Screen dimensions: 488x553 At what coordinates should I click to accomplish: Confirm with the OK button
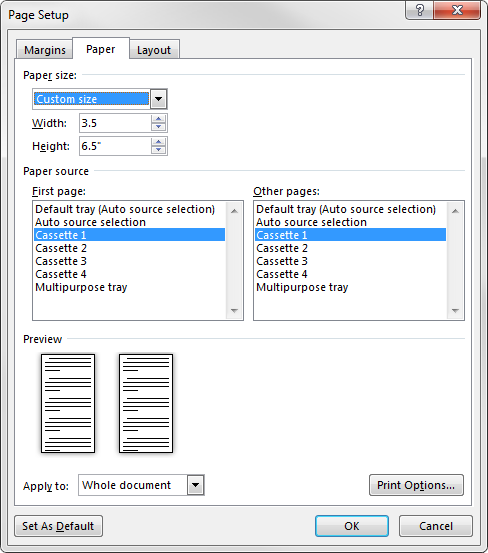(352, 526)
